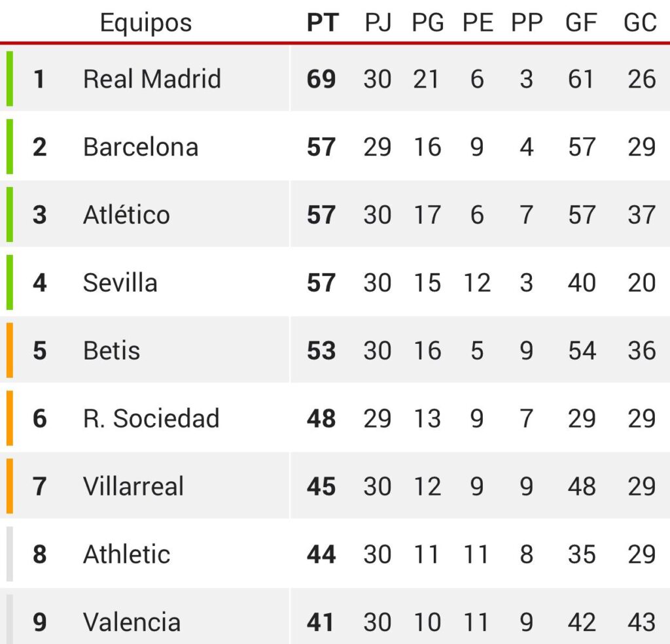Click the PP losses column header
Image resolution: width=670 pixels, height=644 pixels.
point(527,22)
